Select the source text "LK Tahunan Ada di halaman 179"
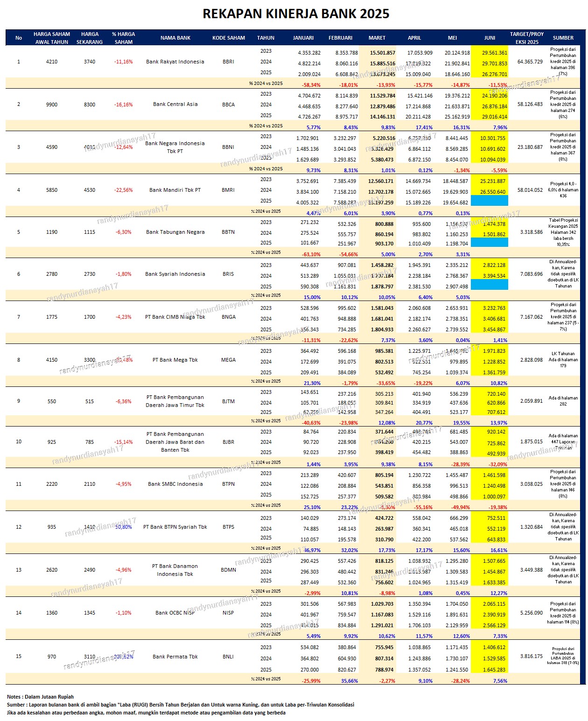This screenshot has width=588, height=721. pos(563,359)
